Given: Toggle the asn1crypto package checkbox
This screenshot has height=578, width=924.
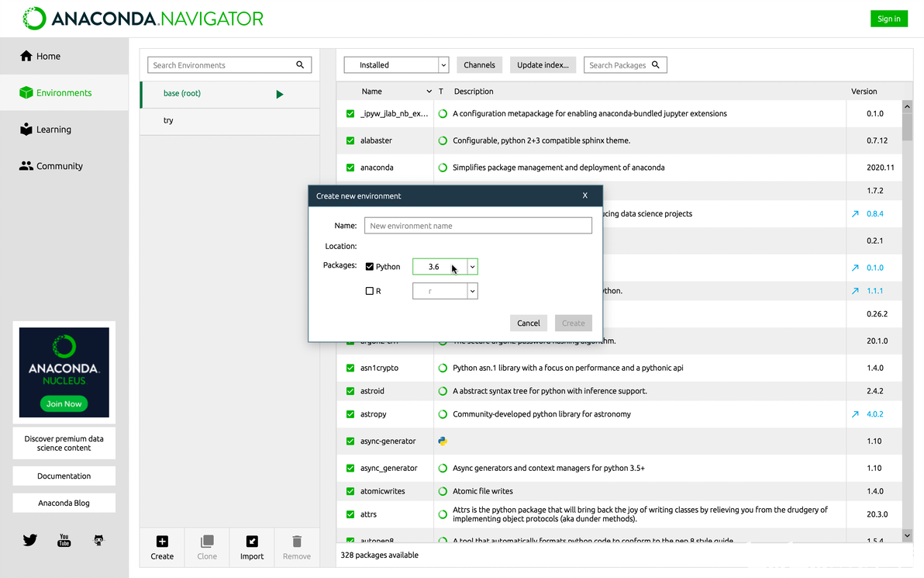Looking at the screenshot, I should (x=350, y=368).
